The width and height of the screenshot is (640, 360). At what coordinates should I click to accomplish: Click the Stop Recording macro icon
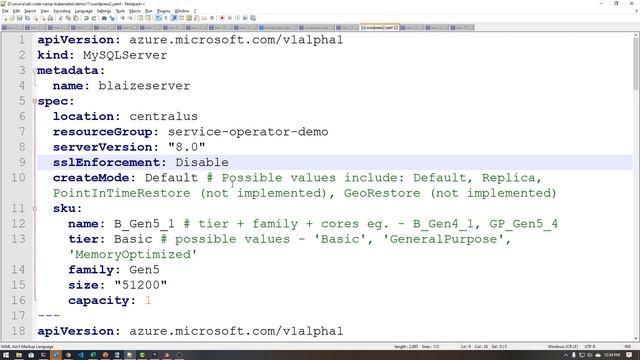pyautogui.click(x=229, y=18)
